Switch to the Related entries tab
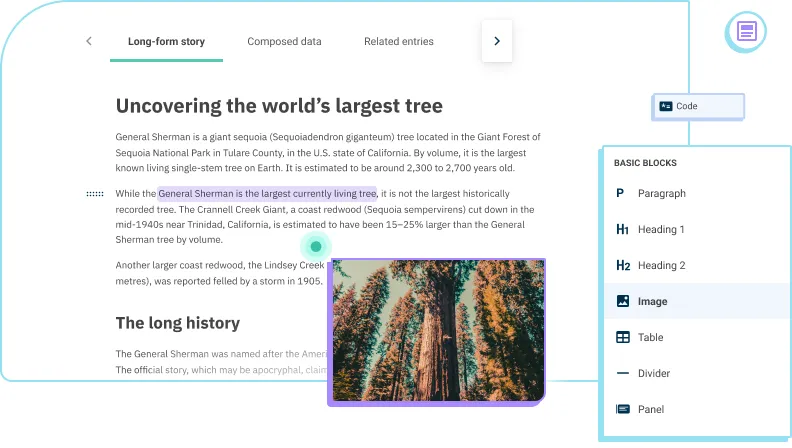The image size is (792, 448). 399,41
